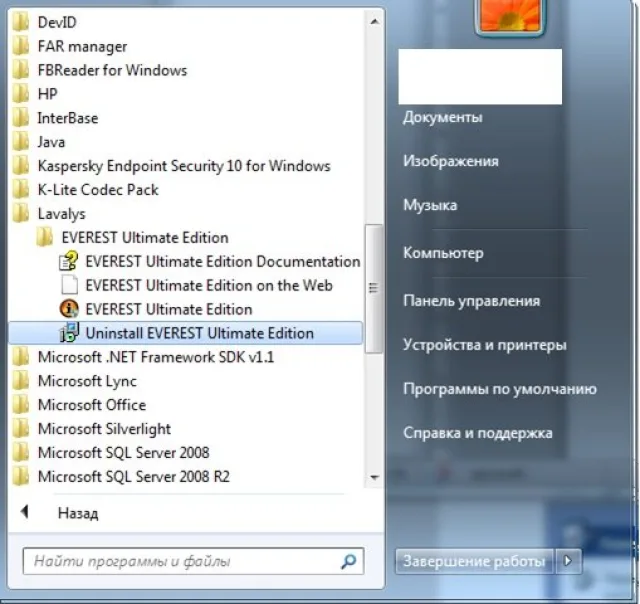Open Устройства и принтеры

484,345
